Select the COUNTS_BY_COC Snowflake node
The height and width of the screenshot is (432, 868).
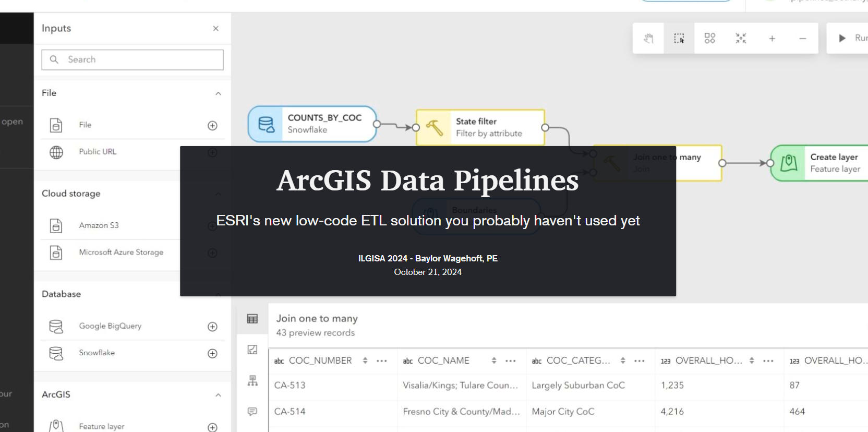tap(312, 124)
